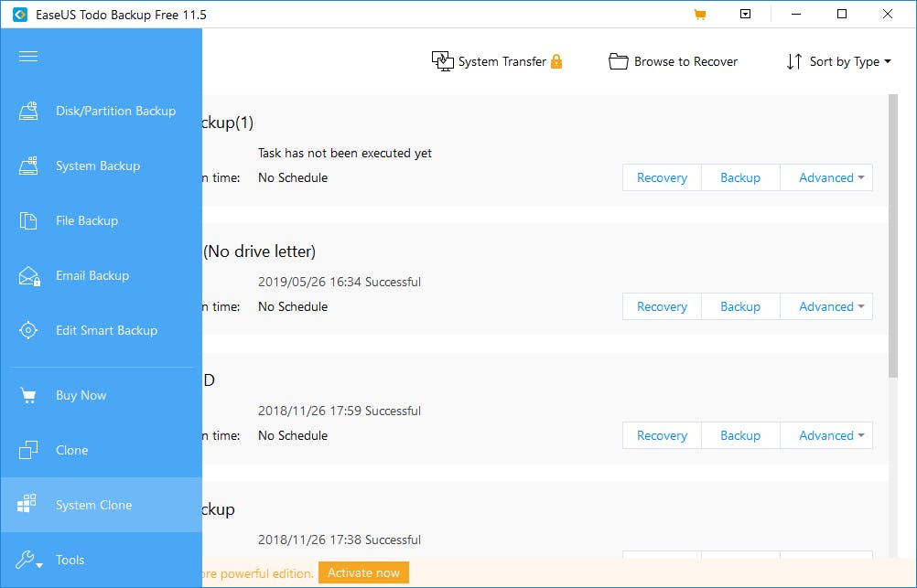Expand Advanced for the 17:59 backup task
The height and width of the screenshot is (588, 917).
coord(826,435)
